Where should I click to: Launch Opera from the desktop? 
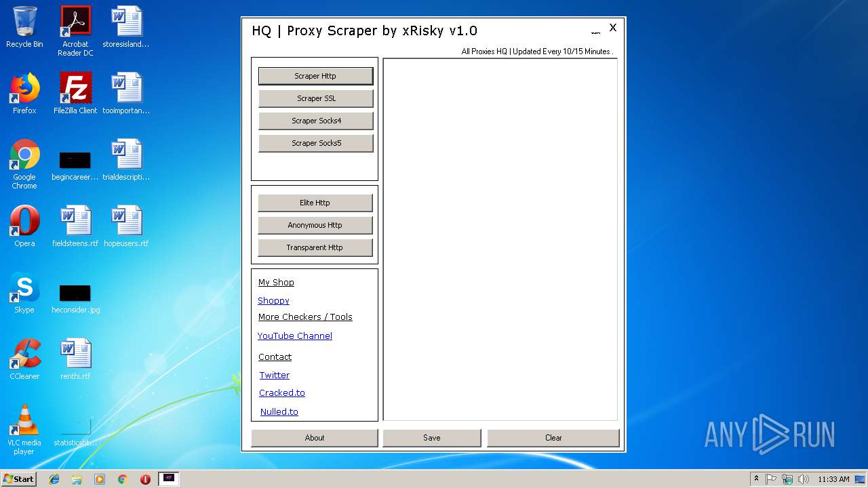(x=24, y=226)
